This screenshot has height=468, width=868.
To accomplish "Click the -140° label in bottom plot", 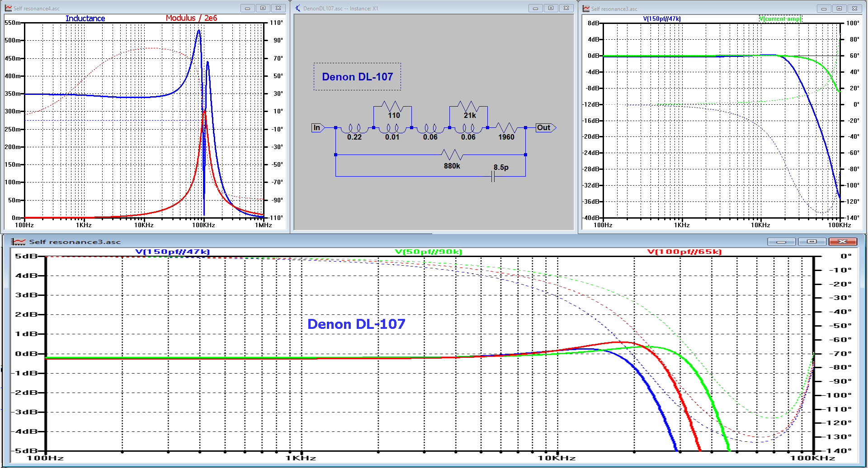I will pyautogui.click(x=836, y=451).
